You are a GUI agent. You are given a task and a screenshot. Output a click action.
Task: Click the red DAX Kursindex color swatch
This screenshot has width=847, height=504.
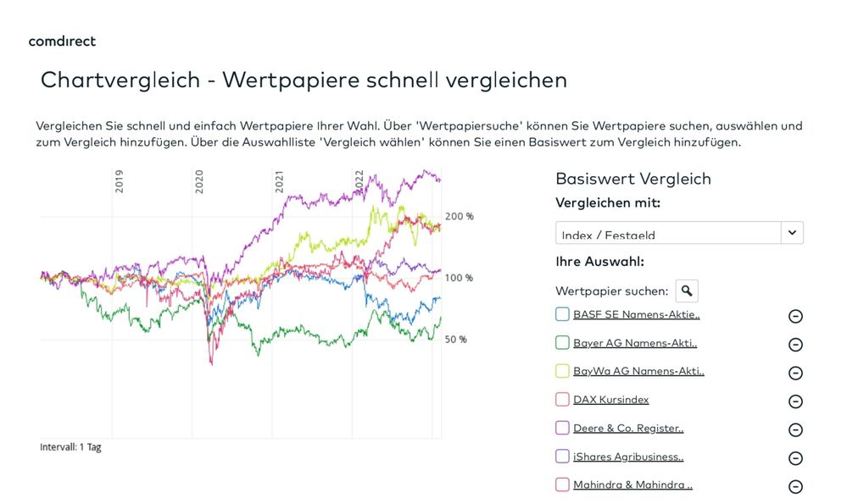point(561,399)
